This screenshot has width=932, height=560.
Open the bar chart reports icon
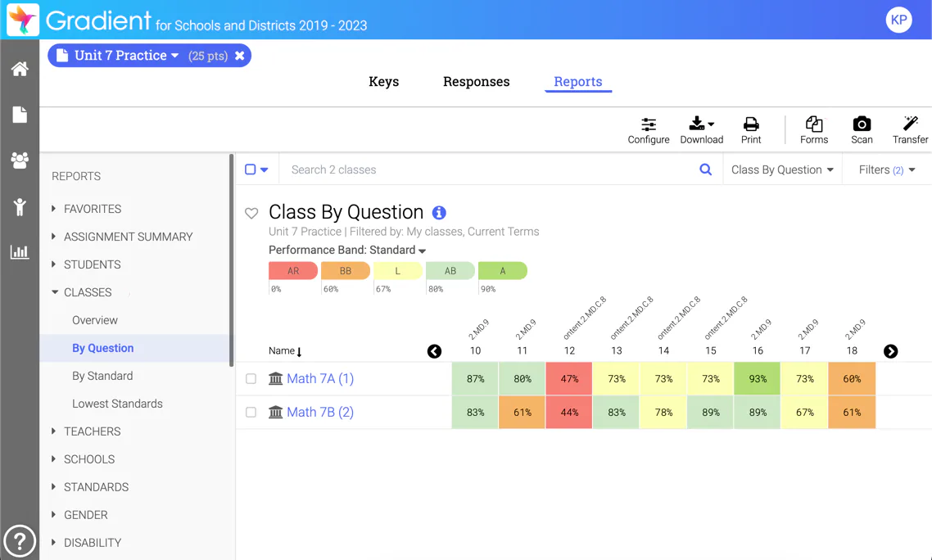(x=20, y=252)
